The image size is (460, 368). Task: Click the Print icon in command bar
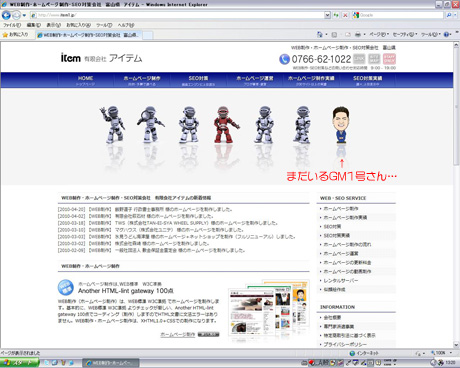tap(358, 34)
